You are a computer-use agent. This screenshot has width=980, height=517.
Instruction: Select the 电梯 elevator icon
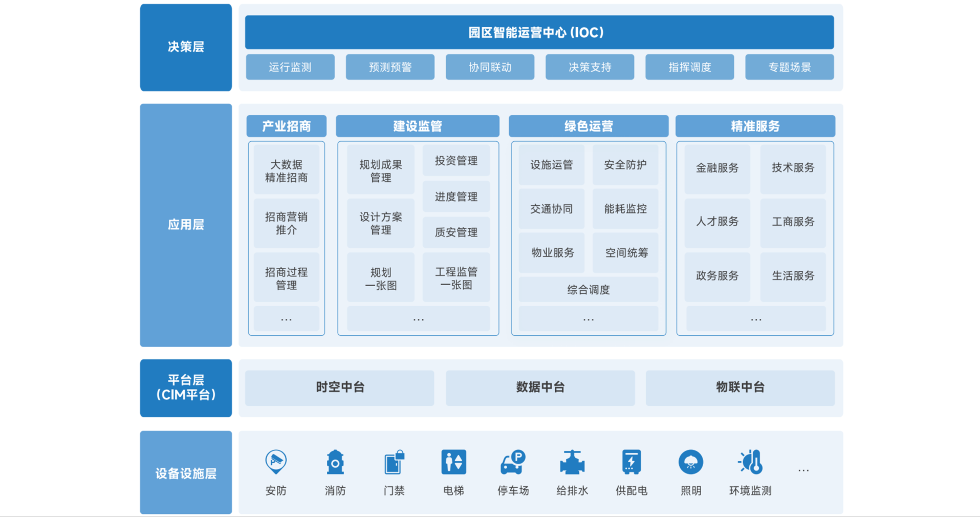click(453, 462)
